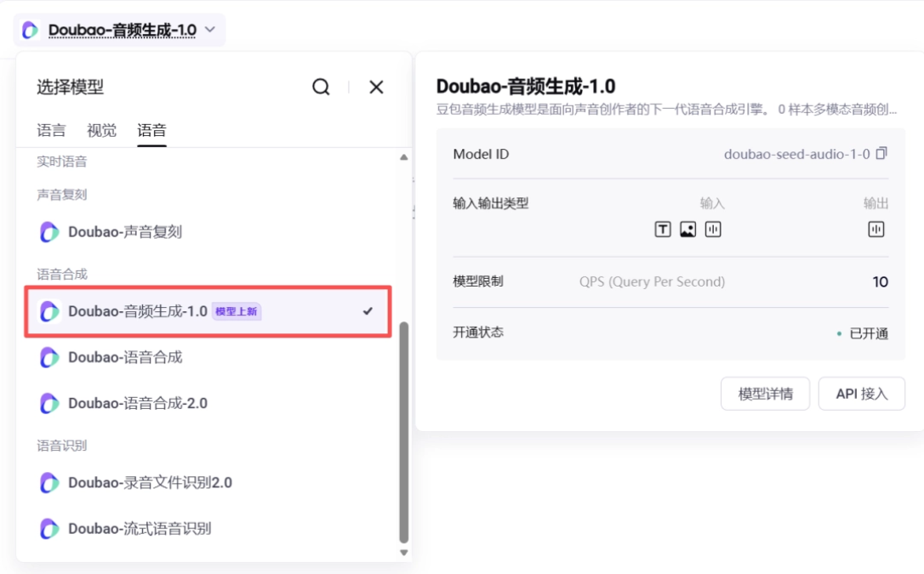Choose Doubao-音频生成-1.0 in the list
The width and height of the screenshot is (924, 574).
point(208,311)
